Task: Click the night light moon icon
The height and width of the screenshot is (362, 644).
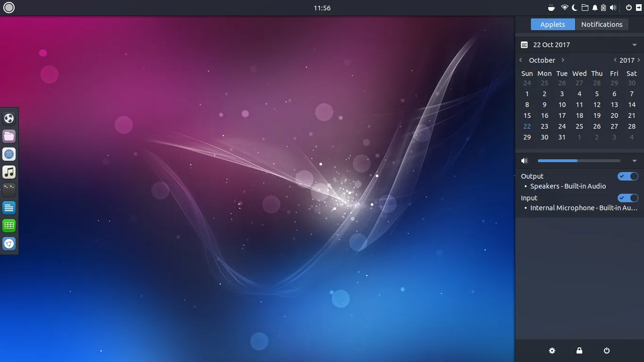Action: 575,8
